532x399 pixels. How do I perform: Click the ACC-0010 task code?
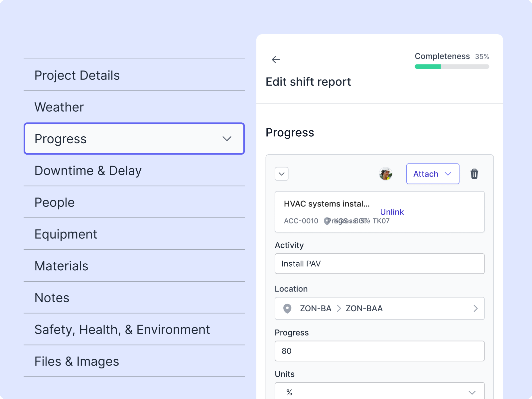coord(301,221)
